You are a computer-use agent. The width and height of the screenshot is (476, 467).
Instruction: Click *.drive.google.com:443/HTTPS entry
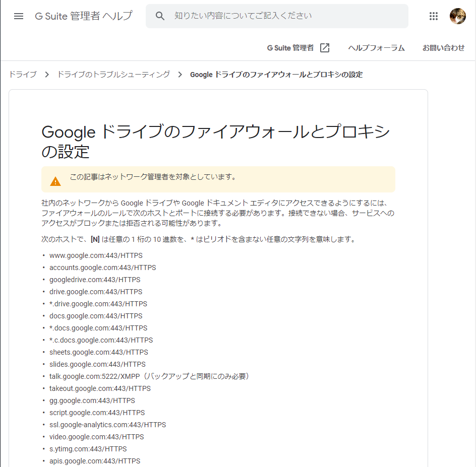[x=98, y=304]
